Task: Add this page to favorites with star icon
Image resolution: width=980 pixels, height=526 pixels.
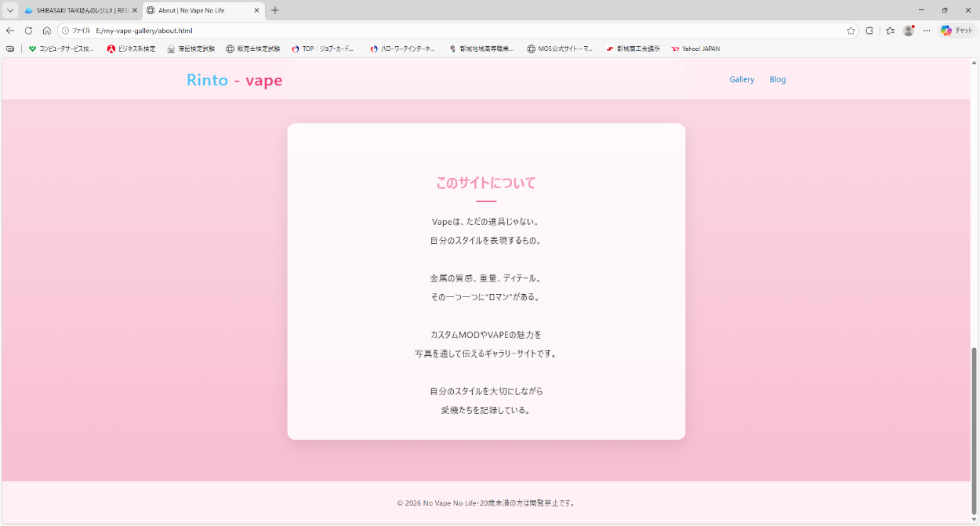Action: (851, 31)
